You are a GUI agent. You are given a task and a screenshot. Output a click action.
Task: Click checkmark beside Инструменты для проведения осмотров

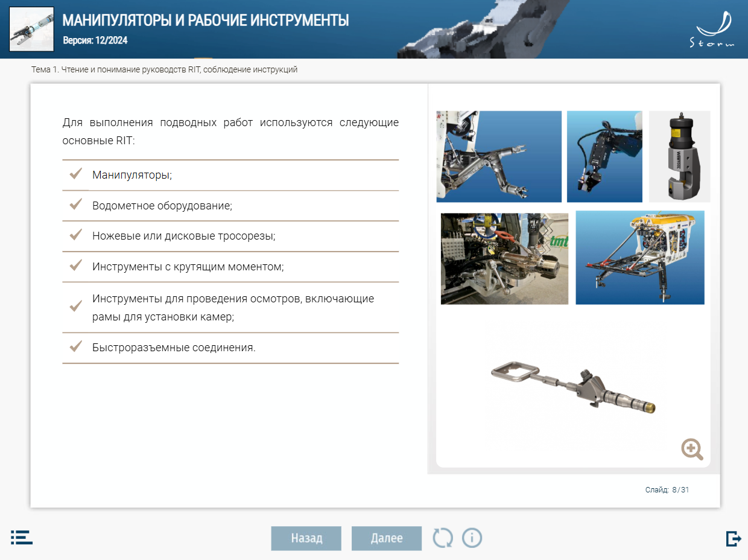coord(75,307)
